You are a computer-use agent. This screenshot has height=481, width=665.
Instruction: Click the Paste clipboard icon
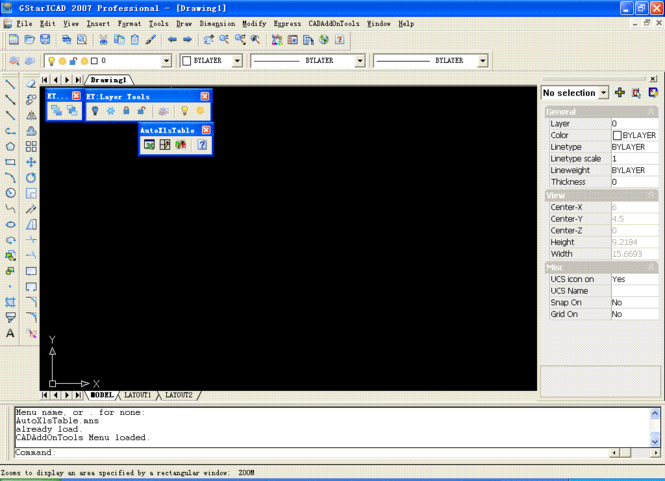135,40
